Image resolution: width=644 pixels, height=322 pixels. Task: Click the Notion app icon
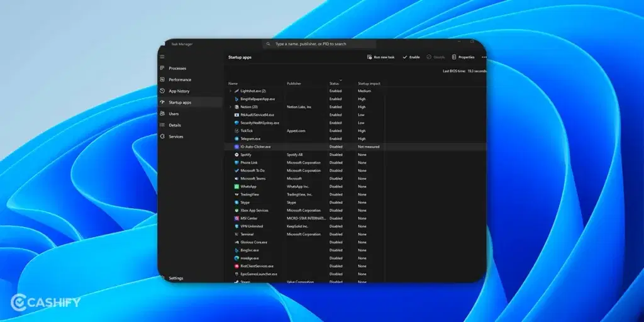236,107
